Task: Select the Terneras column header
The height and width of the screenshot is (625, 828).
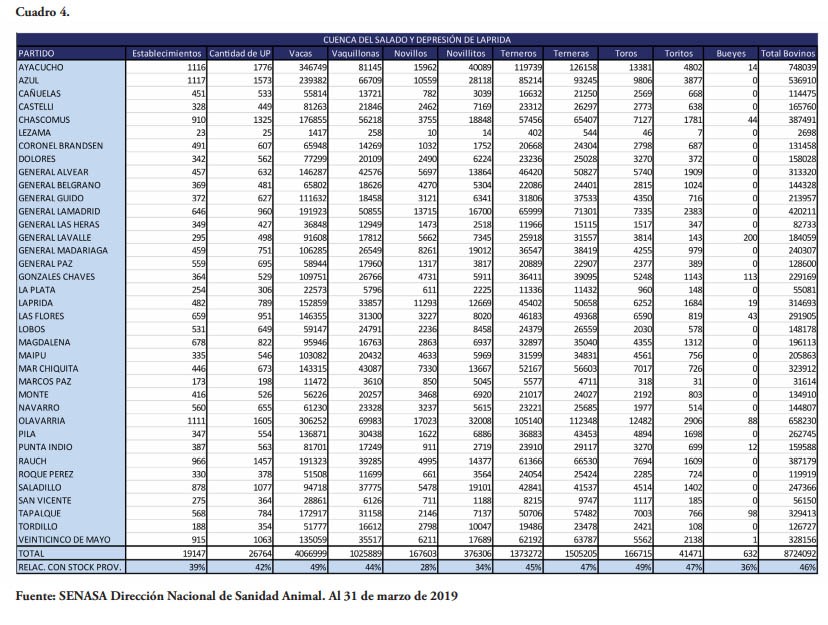Action: [x=570, y=52]
